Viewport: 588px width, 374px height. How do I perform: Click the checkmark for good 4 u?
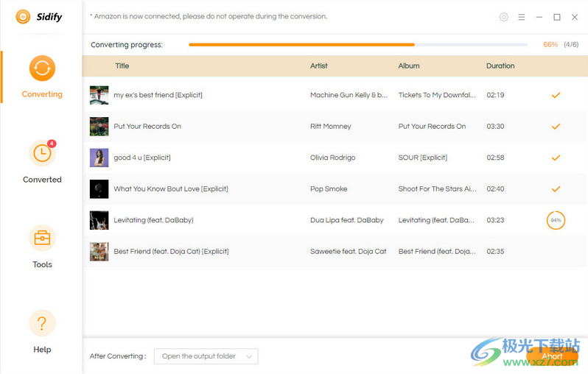556,158
